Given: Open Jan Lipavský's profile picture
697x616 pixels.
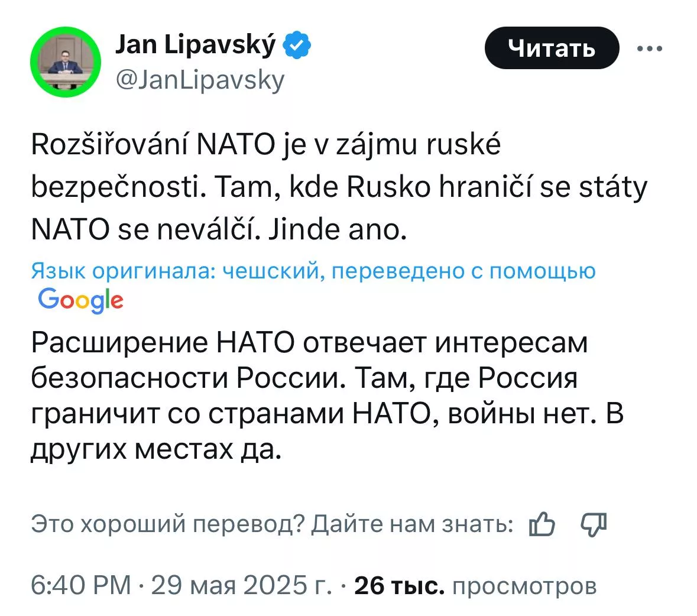Looking at the screenshot, I should click(65, 63).
